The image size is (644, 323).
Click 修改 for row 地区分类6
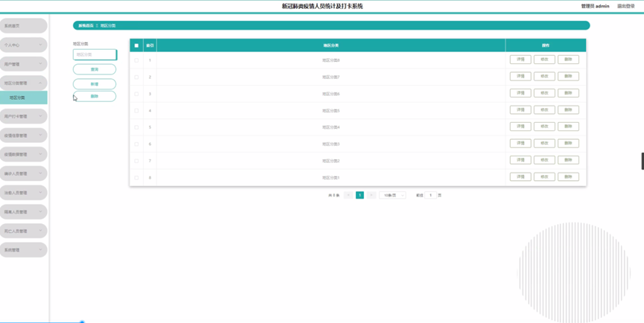pos(544,93)
